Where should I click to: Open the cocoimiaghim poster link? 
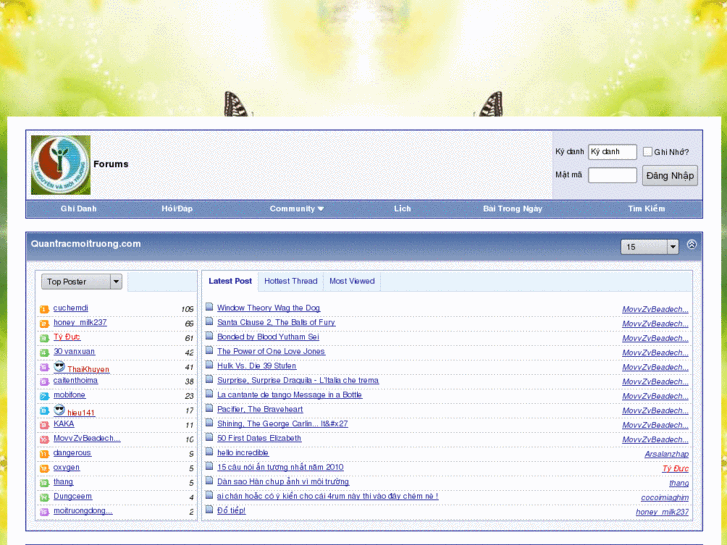tap(664, 498)
